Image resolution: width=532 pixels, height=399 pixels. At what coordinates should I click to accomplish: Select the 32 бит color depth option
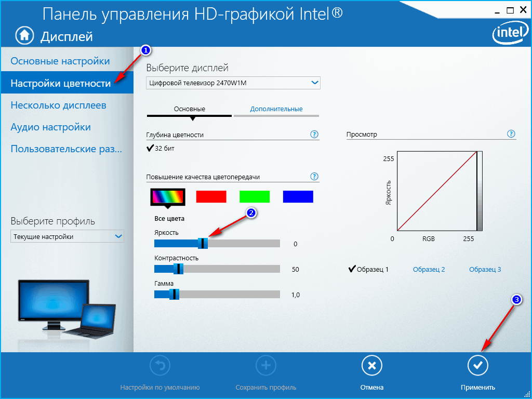(x=161, y=149)
